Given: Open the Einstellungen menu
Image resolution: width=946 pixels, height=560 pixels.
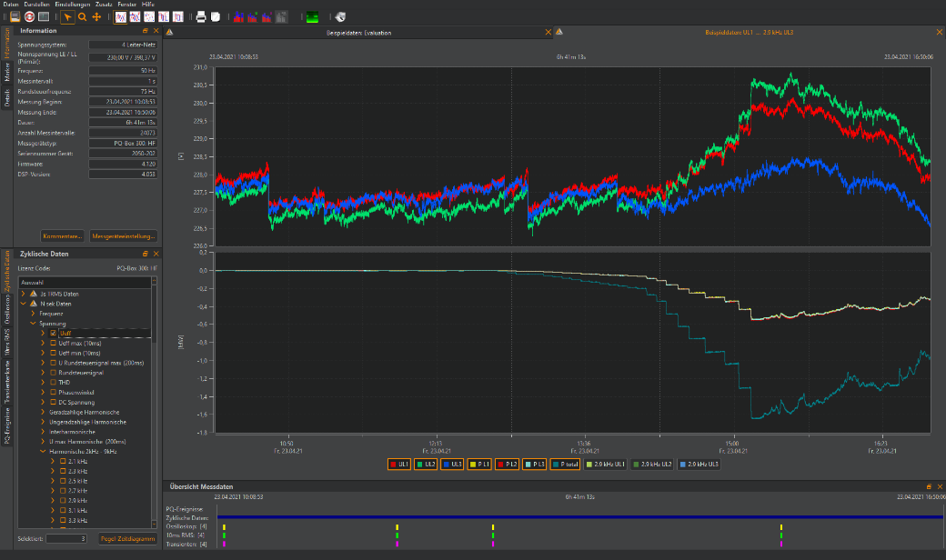Looking at the screenshot, I should tap(73, 5).
